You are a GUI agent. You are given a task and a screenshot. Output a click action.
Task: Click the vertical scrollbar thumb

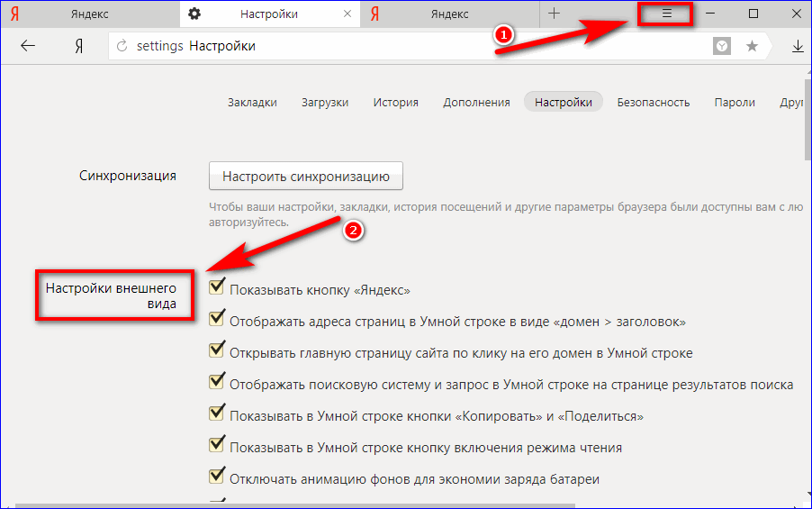(807, 119)
